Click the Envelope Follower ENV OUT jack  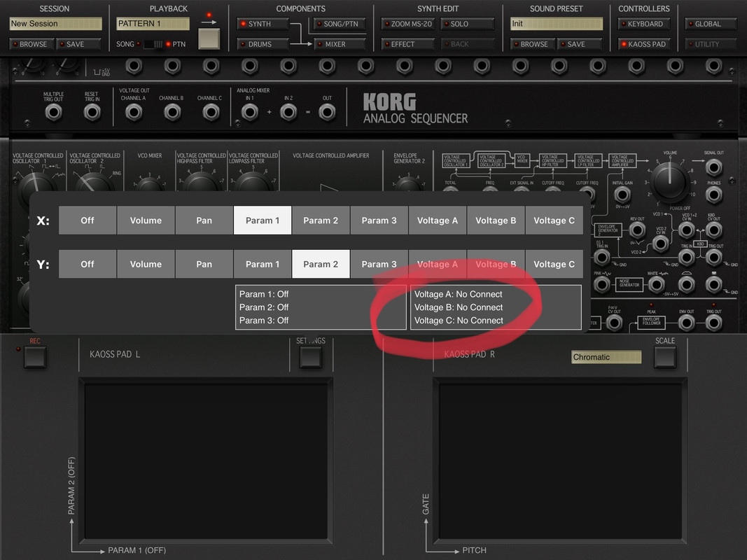click(686, 323)
